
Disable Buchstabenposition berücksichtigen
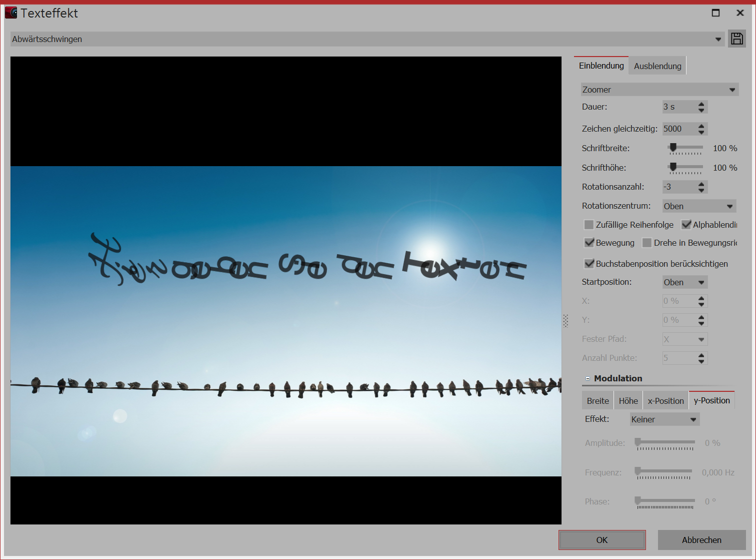[588, 263]
